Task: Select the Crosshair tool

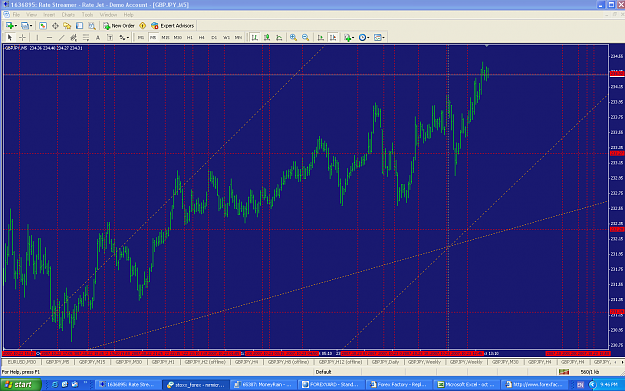Action: click(23, 37)
